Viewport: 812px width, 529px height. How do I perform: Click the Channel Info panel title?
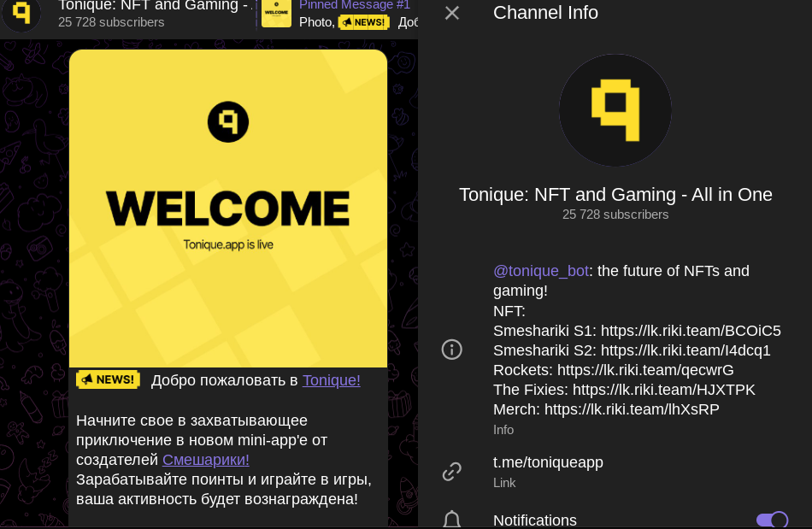click(545, 13)
